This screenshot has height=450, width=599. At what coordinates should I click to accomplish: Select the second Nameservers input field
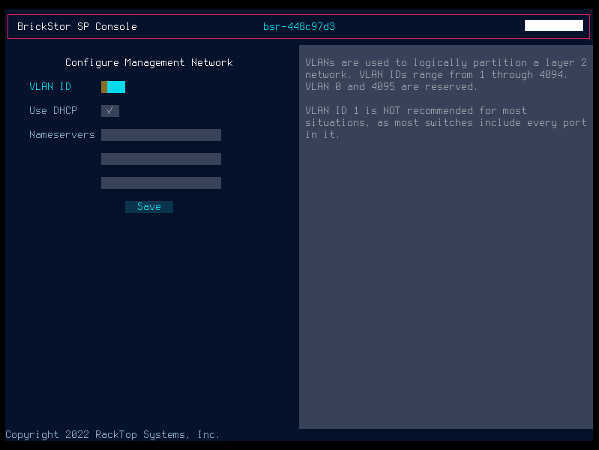161,159
